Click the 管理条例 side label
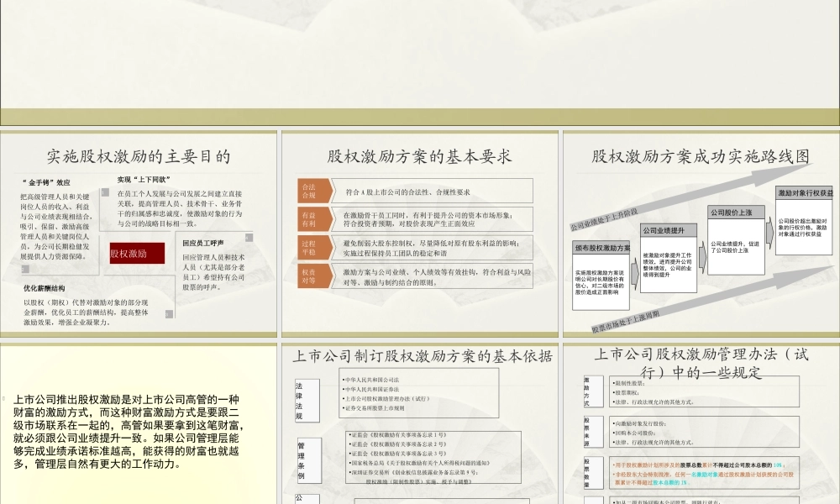 pos(307,458)
